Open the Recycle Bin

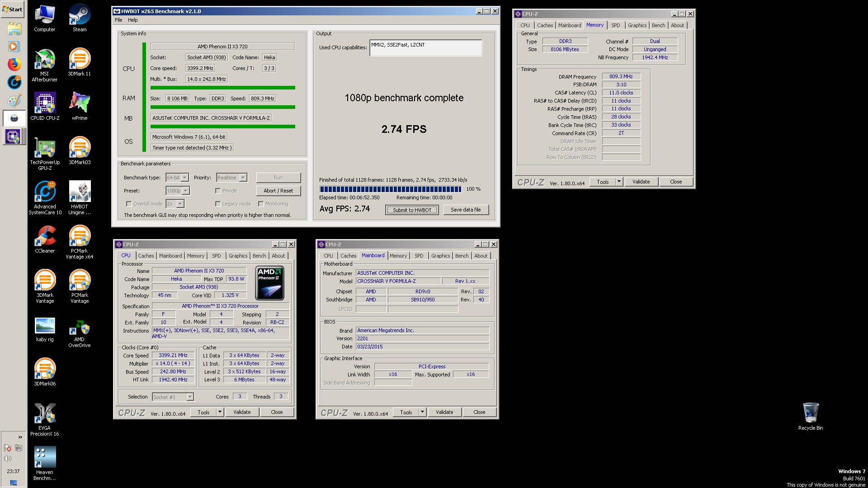811,417
